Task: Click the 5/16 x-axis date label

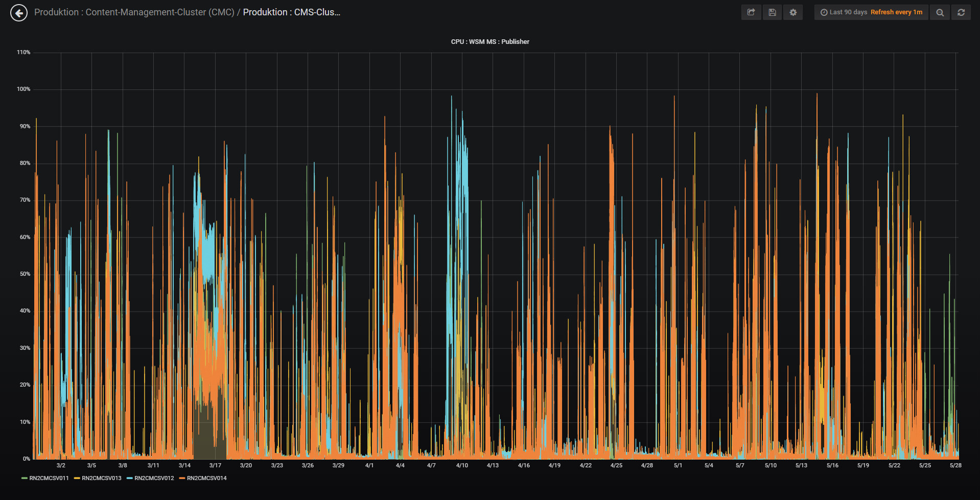Action: (832, 466)
